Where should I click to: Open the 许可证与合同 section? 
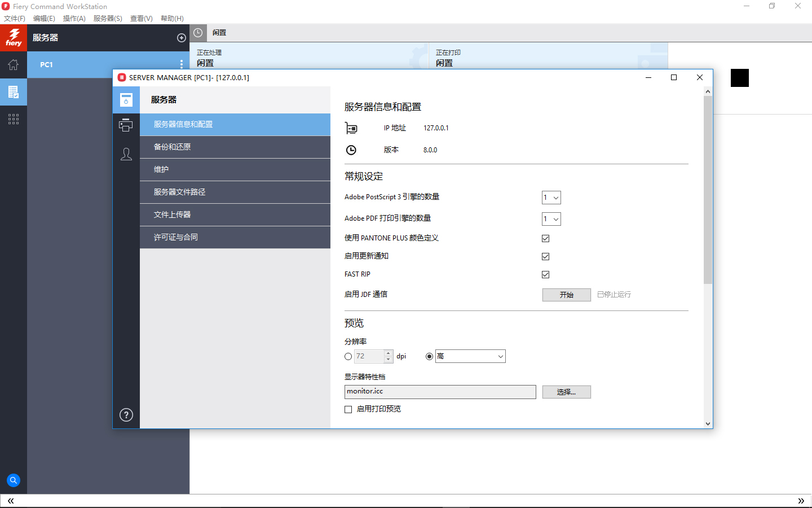235,237
